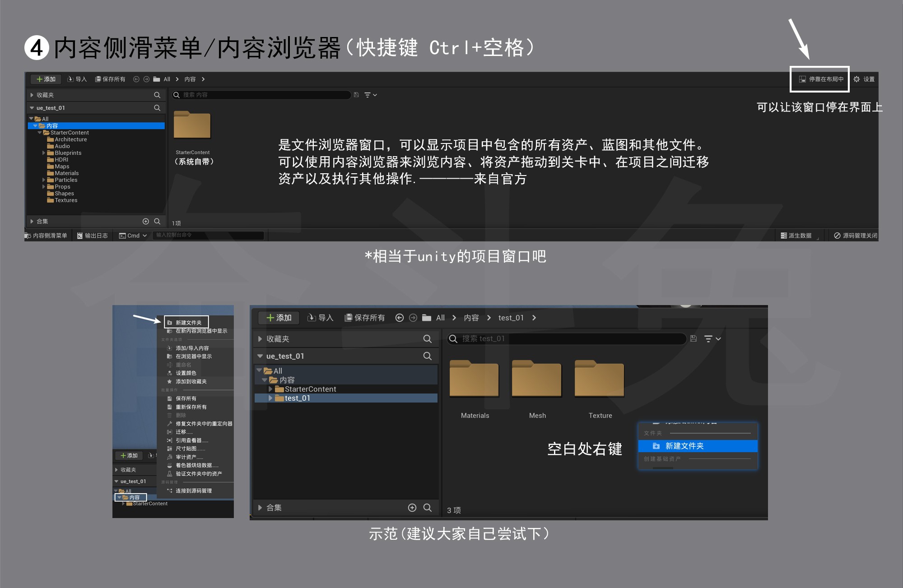Click the 输入控制台命令 console input field
This screenshot has height=588, width=903.
click(209, 235)
